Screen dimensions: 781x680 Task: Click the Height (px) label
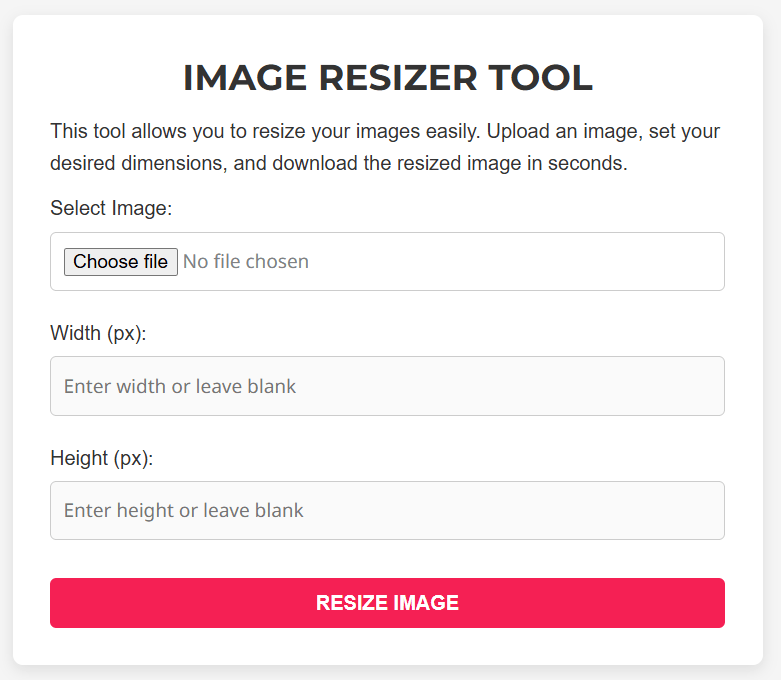[x=101, y=458]
